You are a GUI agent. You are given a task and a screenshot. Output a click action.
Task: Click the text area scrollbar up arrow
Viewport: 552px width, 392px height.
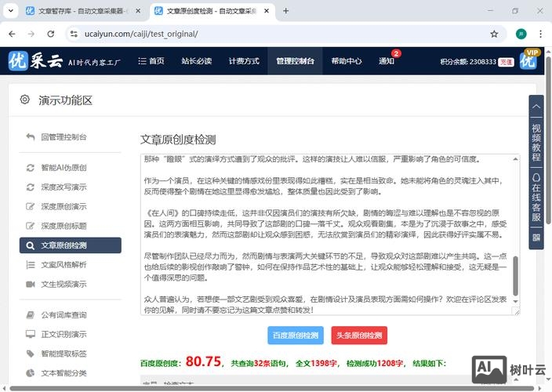(515, 159)
